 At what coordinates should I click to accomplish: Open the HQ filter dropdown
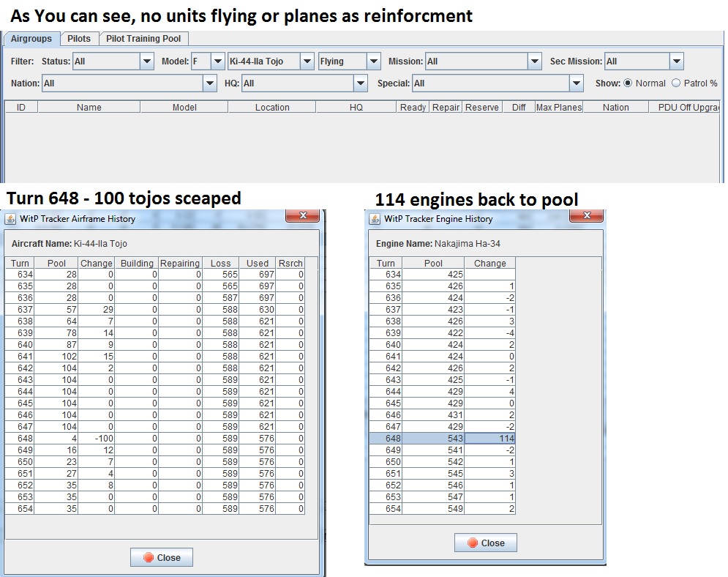point(360,83)
